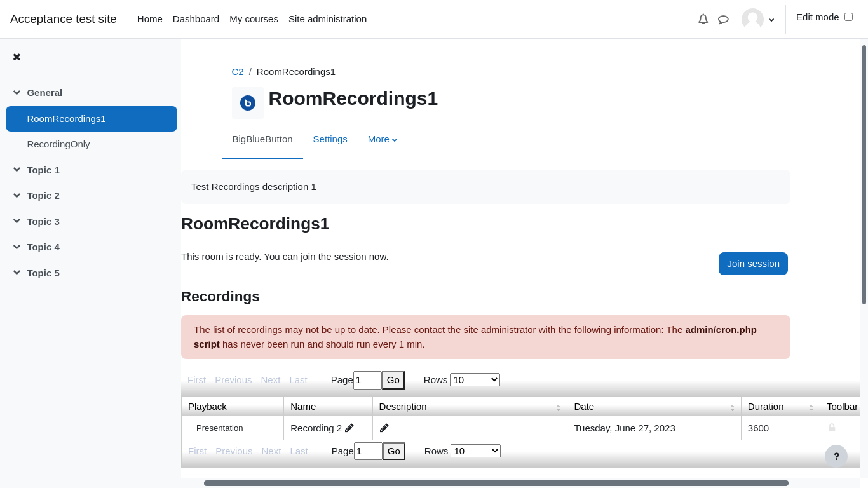Open Site administration menu
The image size is (868, 488).
click(327, 19)
